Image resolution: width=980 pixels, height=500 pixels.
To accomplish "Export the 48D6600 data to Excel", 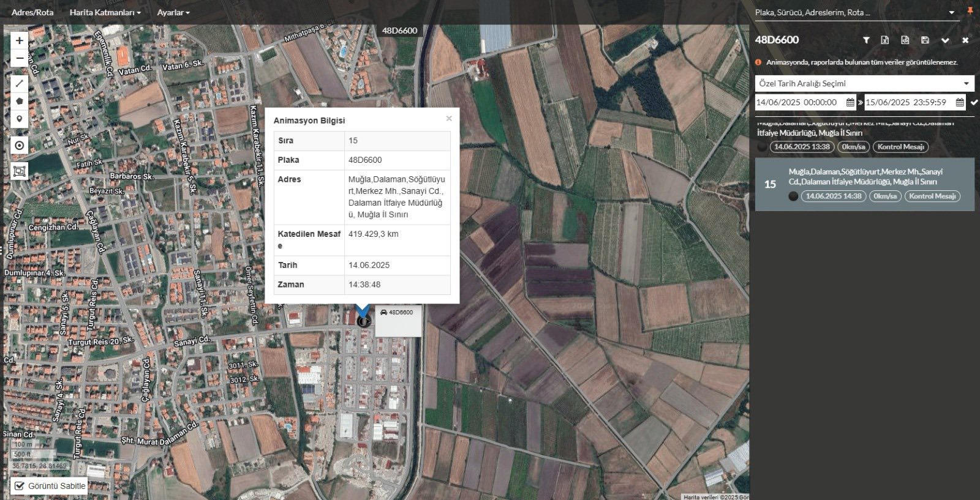I will [x=885, y=40].
